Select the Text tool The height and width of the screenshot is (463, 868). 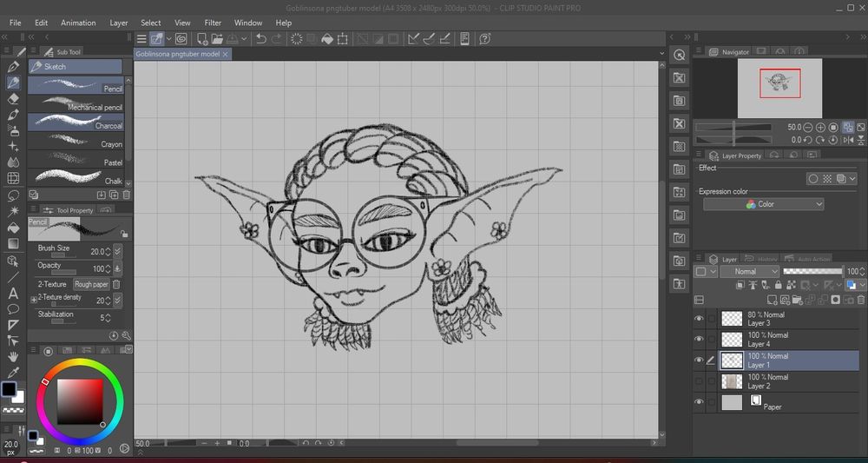pos(13,293)
